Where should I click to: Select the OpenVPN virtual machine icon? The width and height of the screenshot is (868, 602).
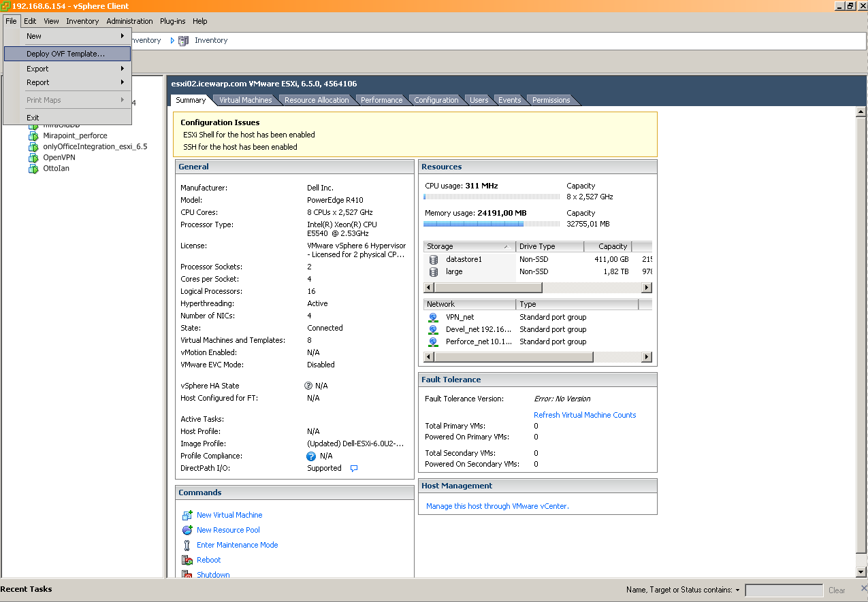(33, 157)
